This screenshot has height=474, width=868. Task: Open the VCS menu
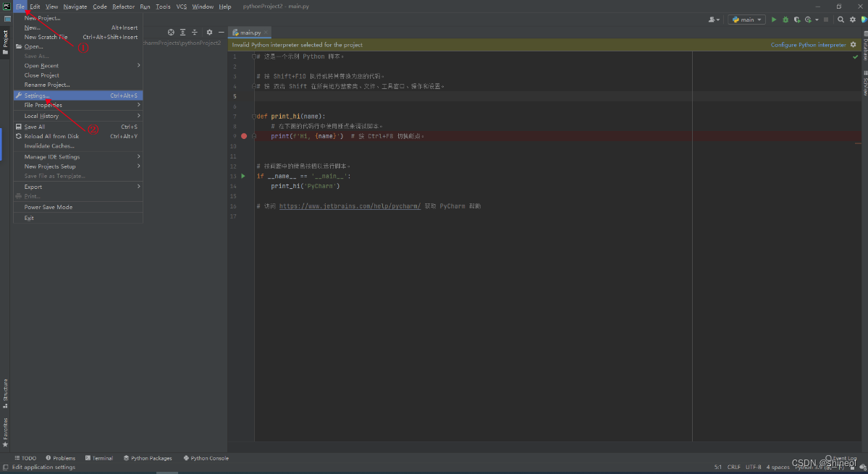182,7
